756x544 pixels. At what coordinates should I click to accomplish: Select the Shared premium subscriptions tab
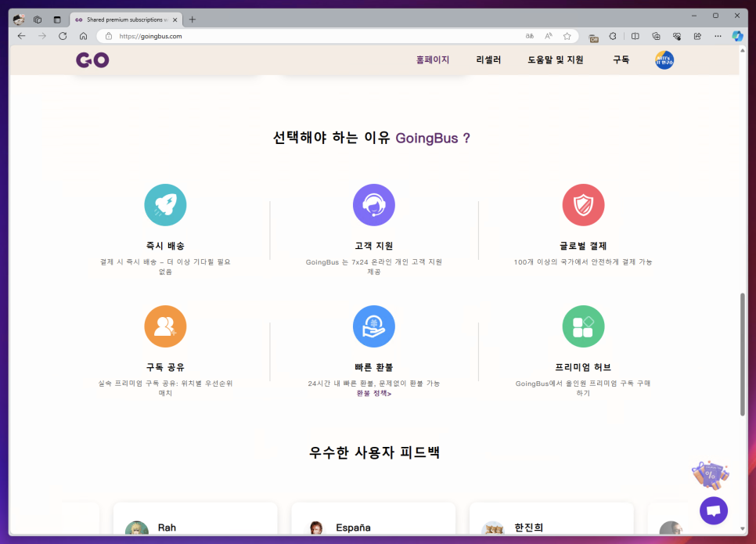coord(126,20)
